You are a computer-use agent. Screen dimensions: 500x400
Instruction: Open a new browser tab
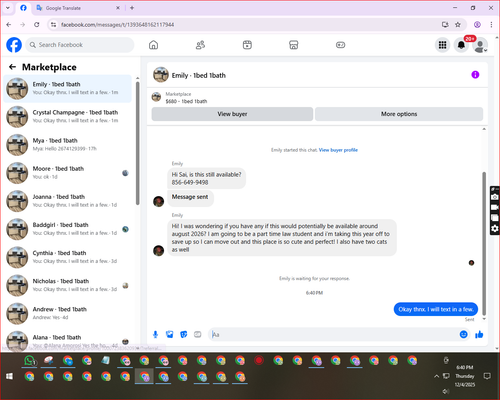tap(132, 8)
